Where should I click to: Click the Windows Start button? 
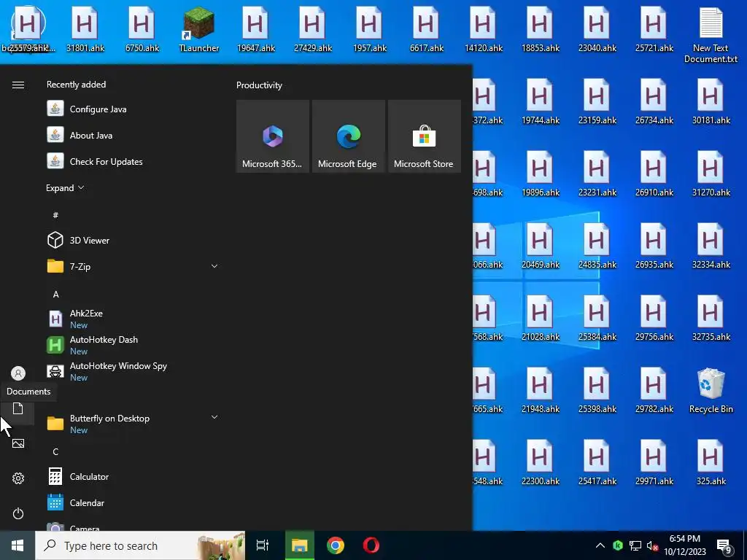(x=18, y=545)
